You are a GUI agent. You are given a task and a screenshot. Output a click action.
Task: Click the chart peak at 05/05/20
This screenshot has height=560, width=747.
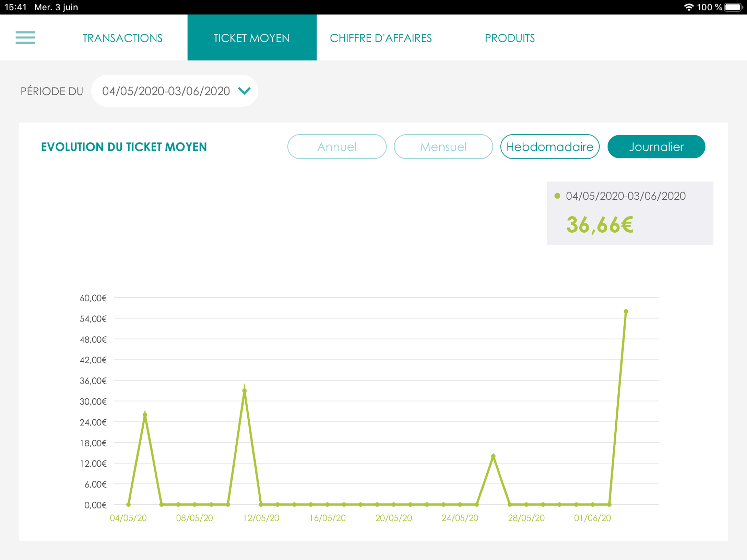click(x=145, y=415)
